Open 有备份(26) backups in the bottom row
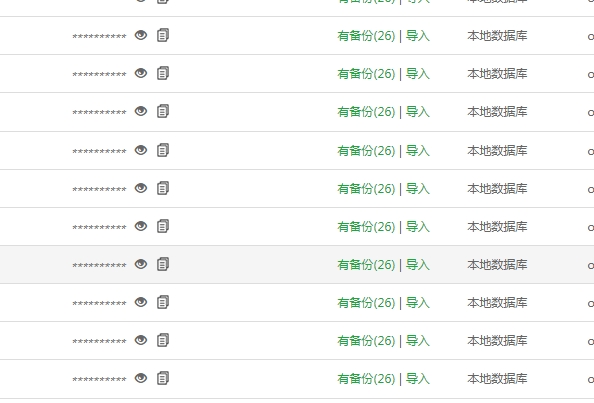594x403 pixels. [x=366, y=378]
